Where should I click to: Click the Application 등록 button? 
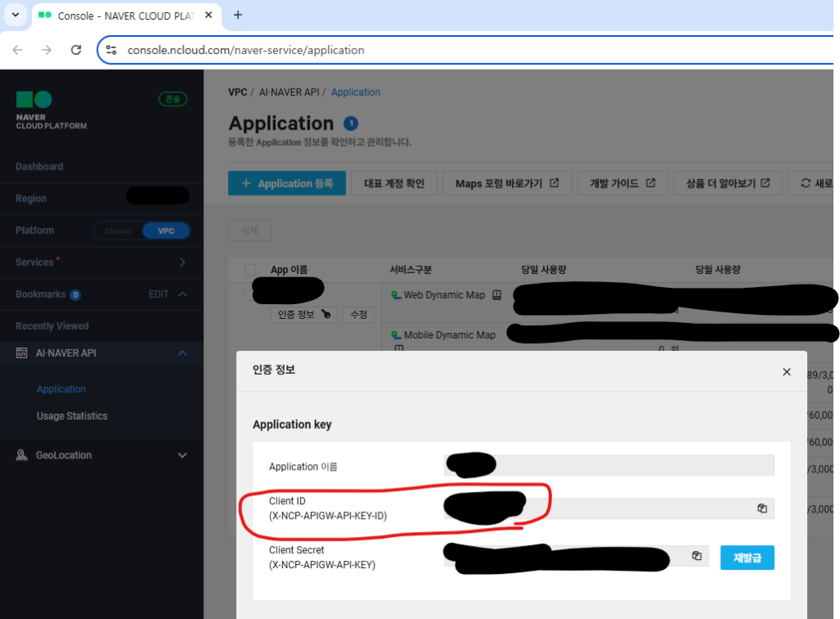click(286, 183)
